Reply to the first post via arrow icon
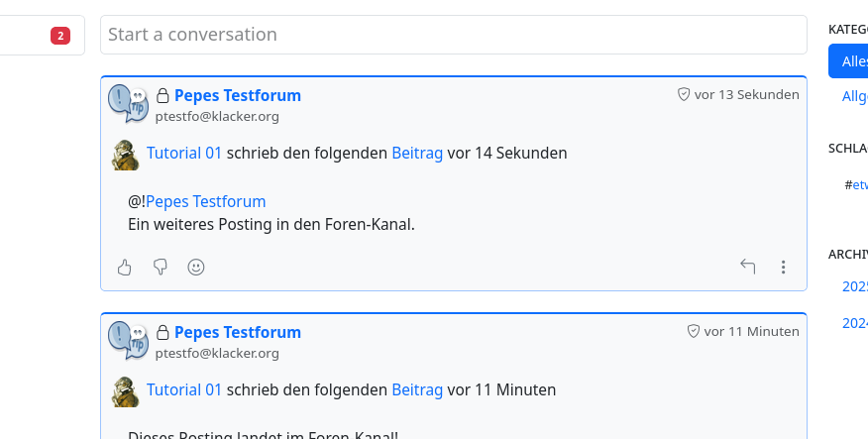The height and width of the screenshot is (439, 868). pos(748,267)
